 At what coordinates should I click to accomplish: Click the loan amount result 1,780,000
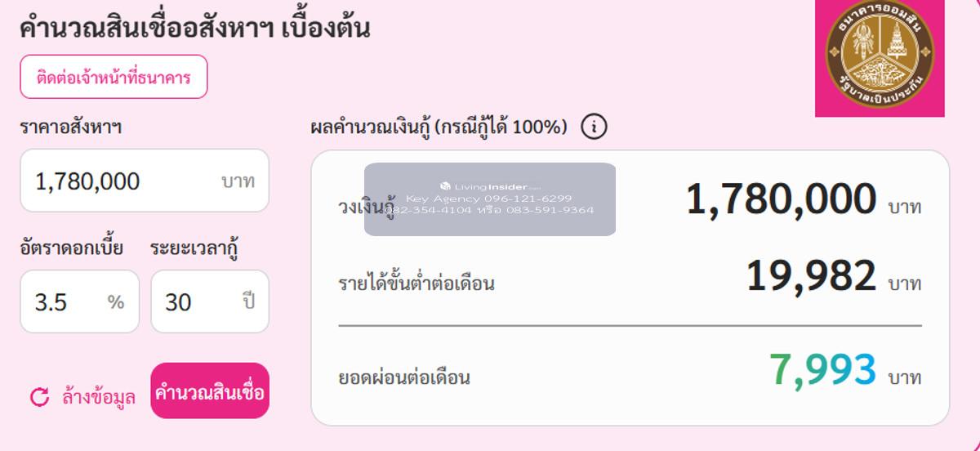tap(781, 199)
